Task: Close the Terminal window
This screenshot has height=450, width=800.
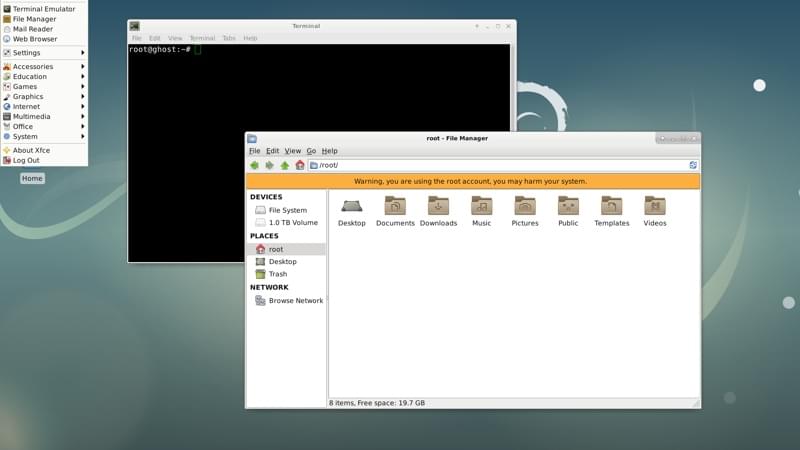Action: point(508,26)
